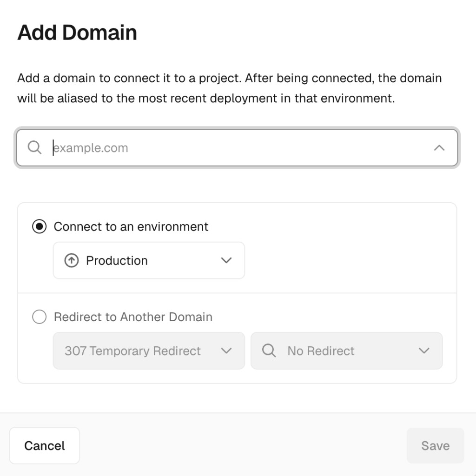Click the Production text in environment selector
This screenshot has height=476, width=476.
pyautogui.click(x=117, y=261)
